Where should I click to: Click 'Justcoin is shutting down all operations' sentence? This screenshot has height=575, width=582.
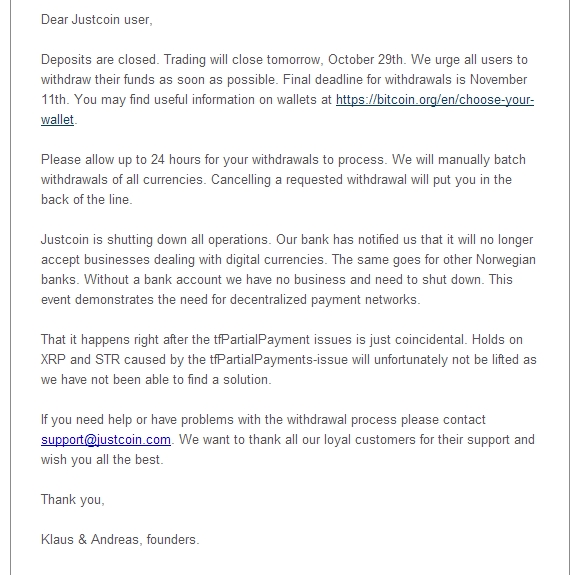point(155,240)
